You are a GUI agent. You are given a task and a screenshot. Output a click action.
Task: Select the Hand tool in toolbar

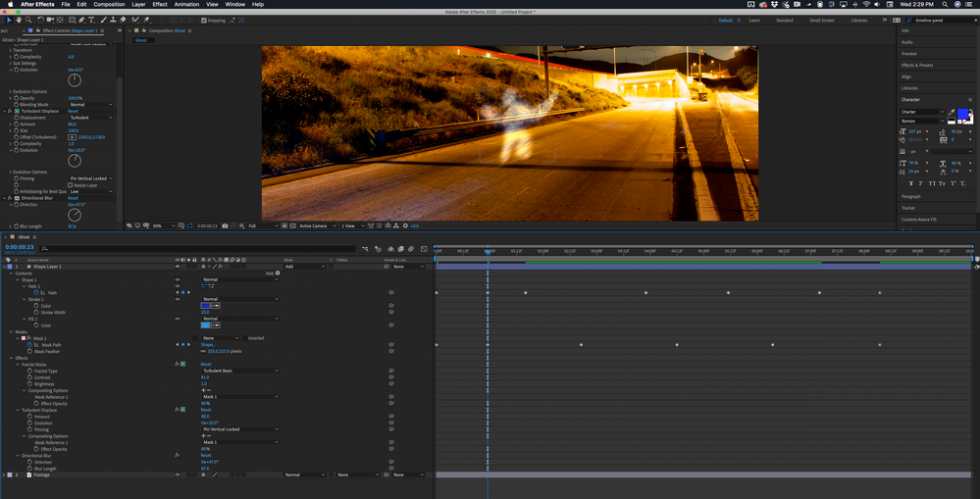click(x=19, y=20)
